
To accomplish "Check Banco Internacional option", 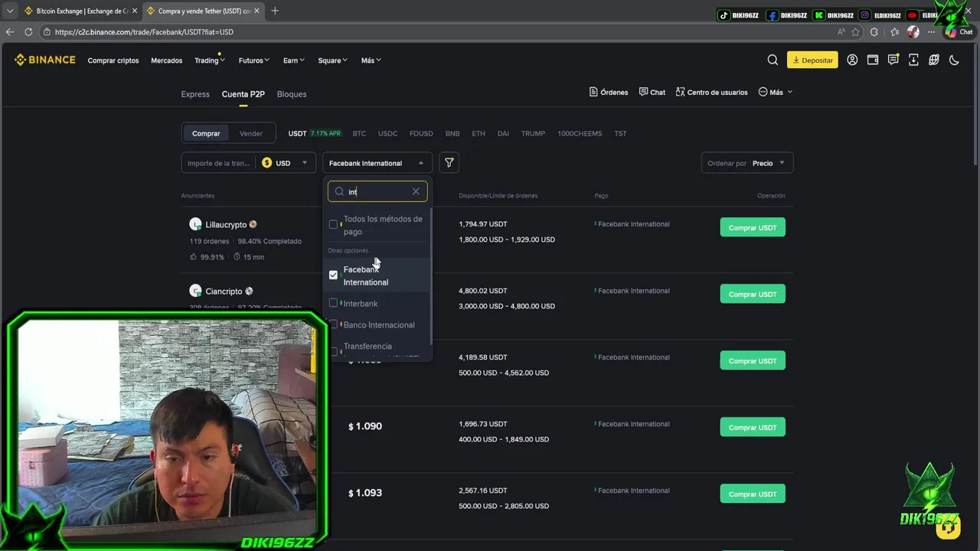I will pyautogui.click(x=333, y=324).
